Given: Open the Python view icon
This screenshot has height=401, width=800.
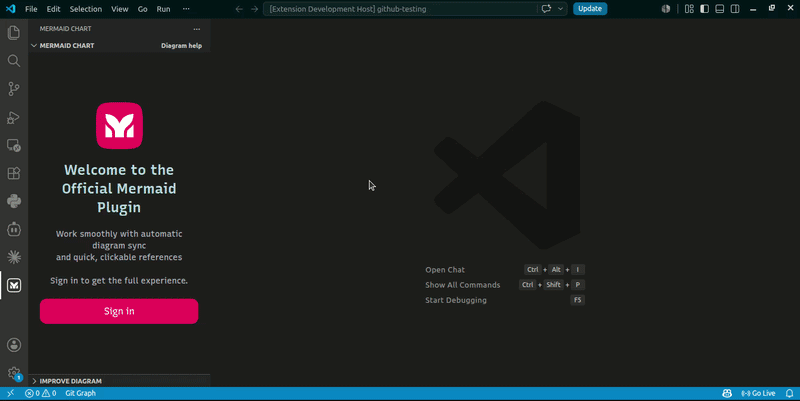Looking at the screenshot, I should (14, 201).
